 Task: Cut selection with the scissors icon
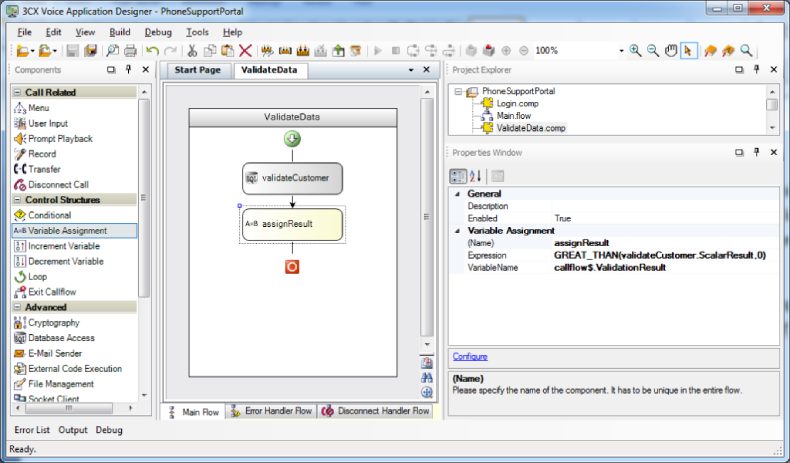tap(192, 50)
